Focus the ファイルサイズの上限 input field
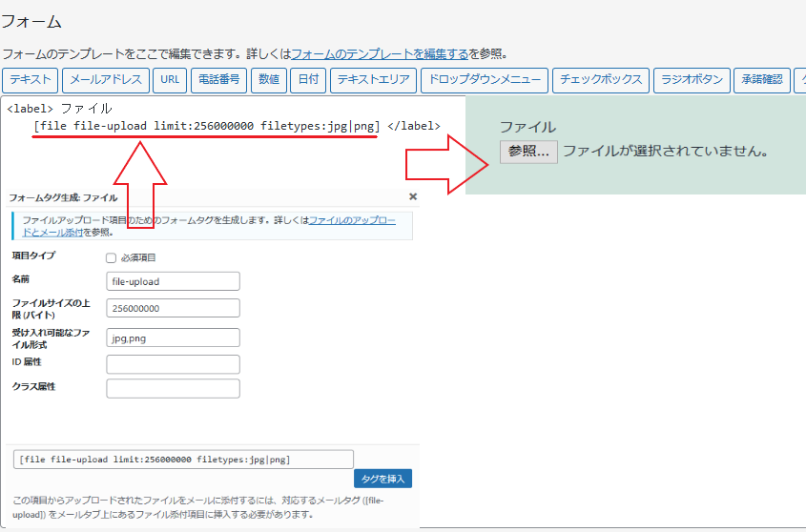Image resolution: width=806 pixels, height=532 pixels. [173, 308]
